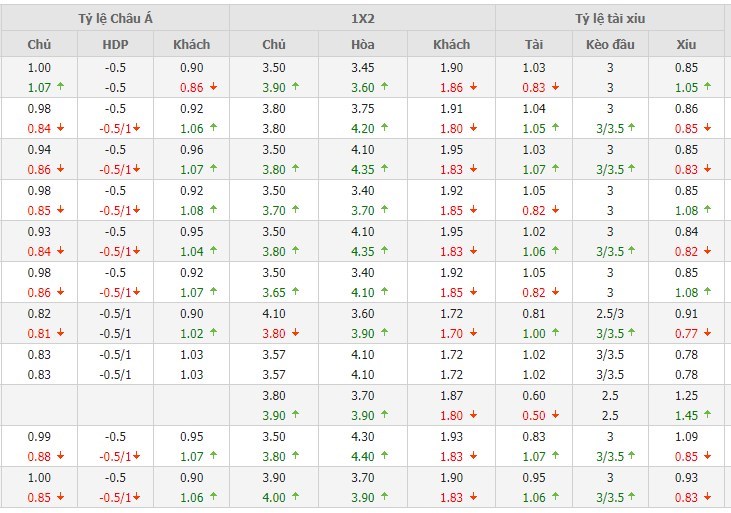Click the Hòa column header
This screenshot has width=731, height=513.
point(363,44)
